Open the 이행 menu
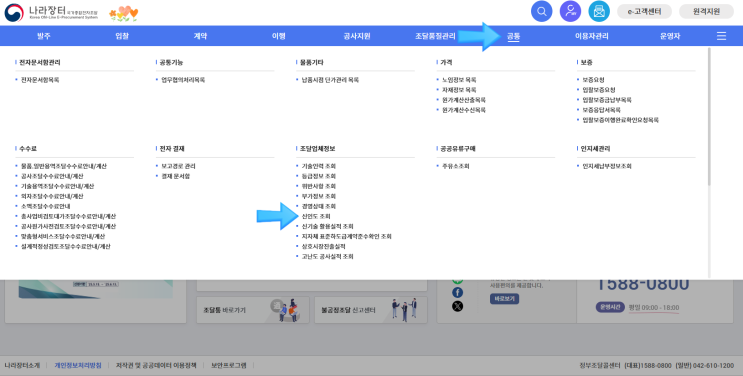Screen dimensions: 743x376 (x=279, y=36)
